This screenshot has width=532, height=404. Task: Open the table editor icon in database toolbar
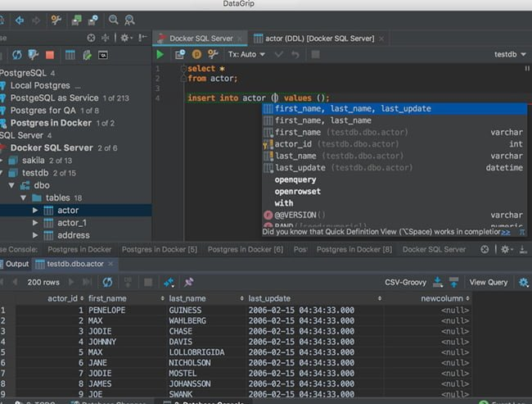(70, 55)
